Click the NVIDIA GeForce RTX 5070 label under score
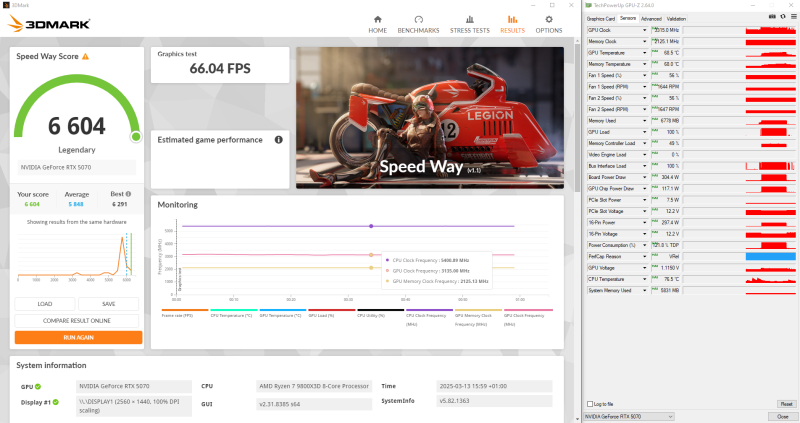The height and width of the screenshot is (423, 800). tap(77, 167)
